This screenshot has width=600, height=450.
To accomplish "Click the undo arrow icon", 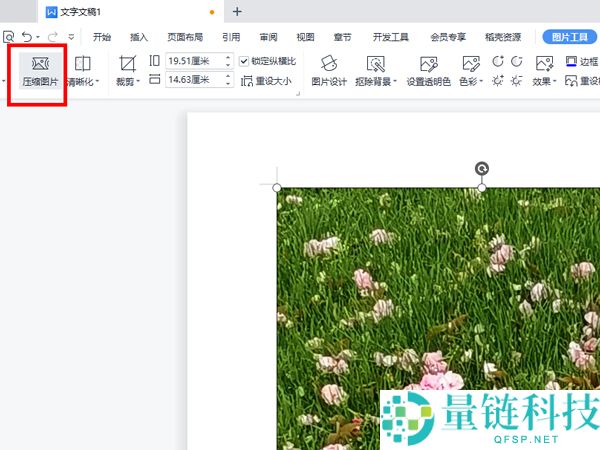I will pos(27,37).
